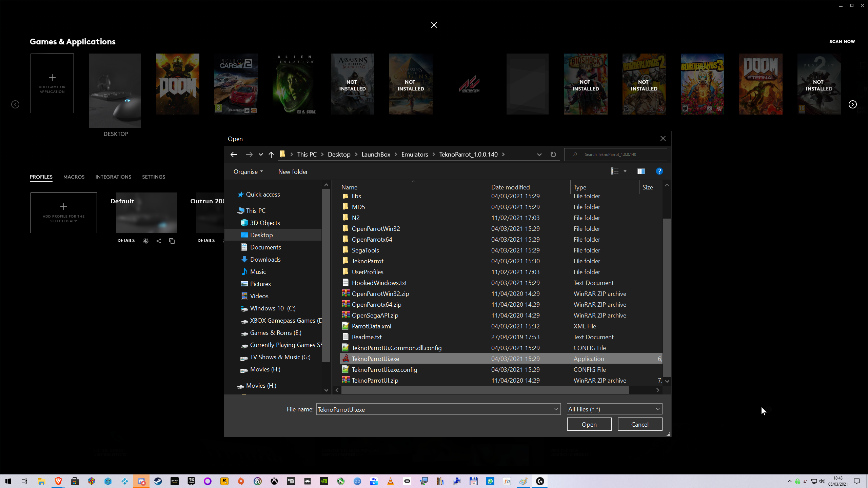Open Steam from the taskbar
This screenshot has width=868, height=488.
coord(158,481)
